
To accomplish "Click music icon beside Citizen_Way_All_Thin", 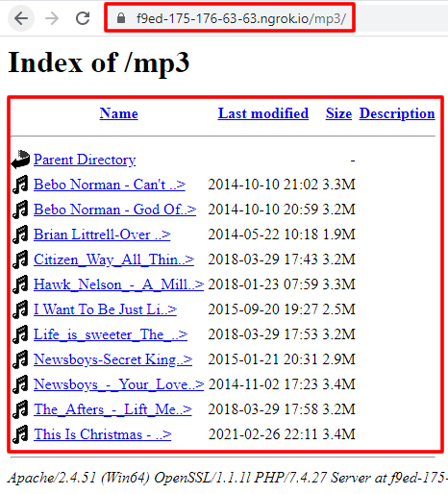I will [x=20, y=259].
